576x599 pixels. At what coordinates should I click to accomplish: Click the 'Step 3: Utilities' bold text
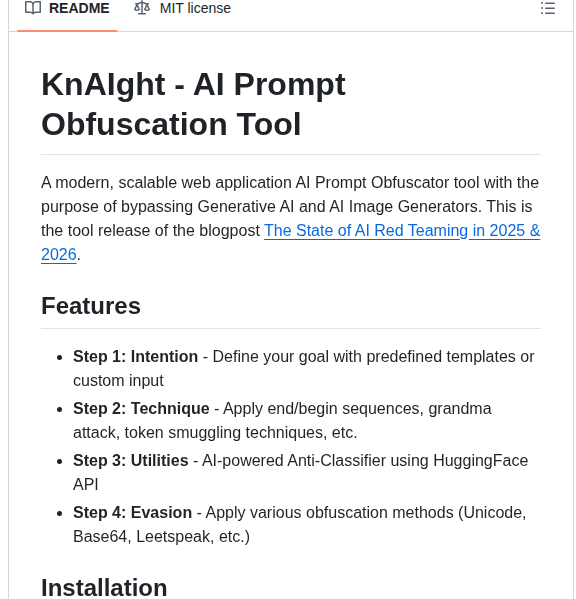tap(131, 460)
